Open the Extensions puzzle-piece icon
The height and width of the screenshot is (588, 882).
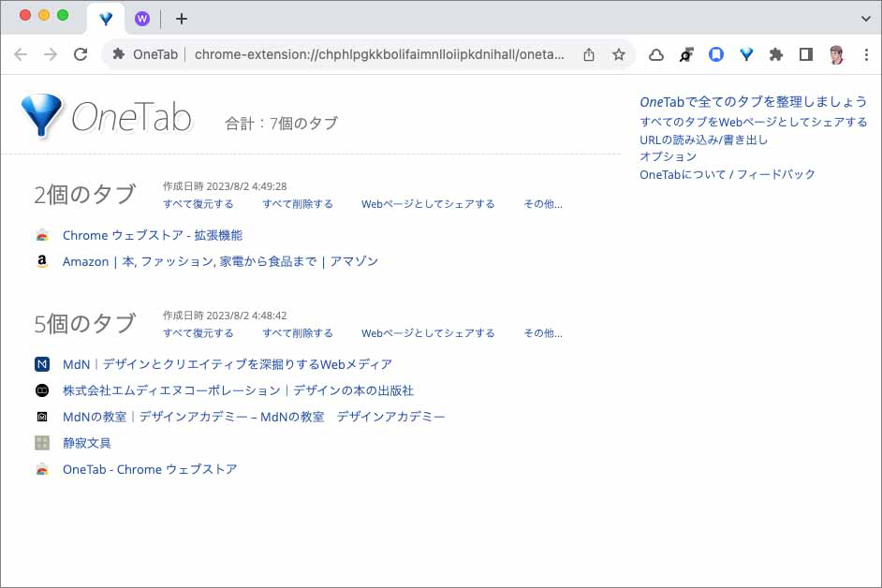pos(776,55)
